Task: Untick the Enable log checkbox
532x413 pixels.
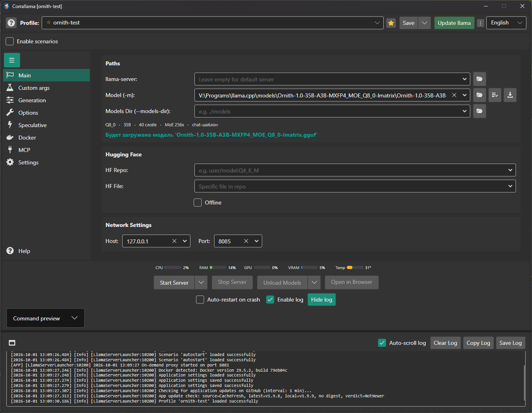Action: (270, 300)
